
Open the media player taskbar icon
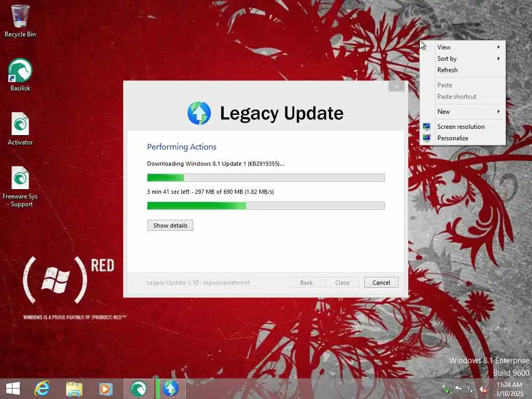[x=105, y=389]
